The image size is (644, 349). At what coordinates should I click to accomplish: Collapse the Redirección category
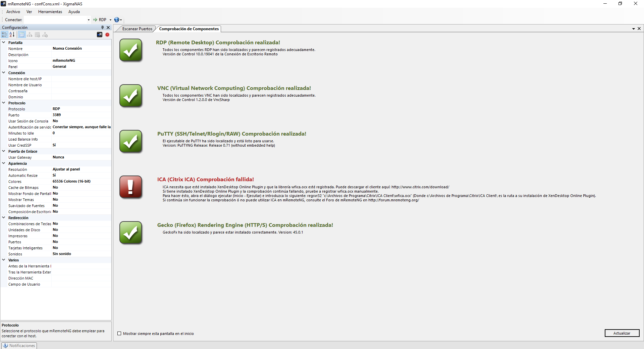tap(4, 218)
